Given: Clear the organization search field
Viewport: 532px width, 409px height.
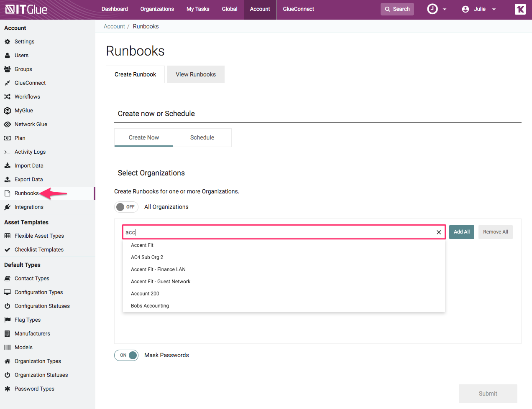Looking at the screenshot, I should pyautogui.click(x=439, y=232).
